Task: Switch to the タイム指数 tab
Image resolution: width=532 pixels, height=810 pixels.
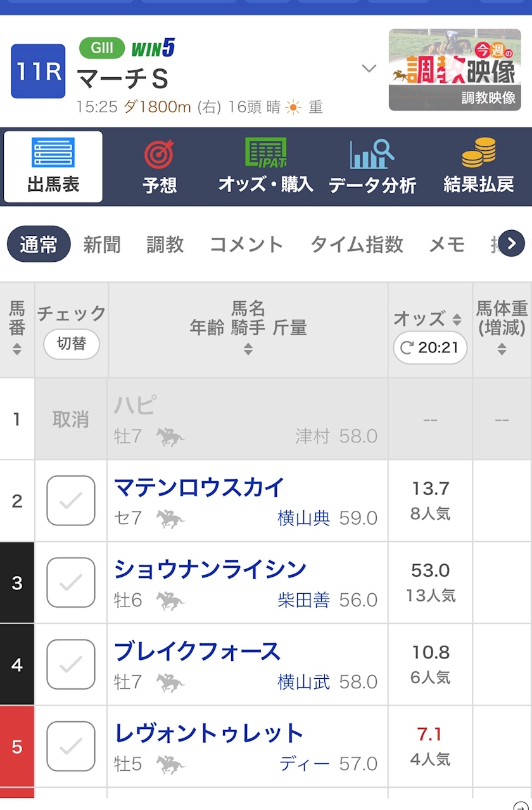Action: click(x=357, y=245)
